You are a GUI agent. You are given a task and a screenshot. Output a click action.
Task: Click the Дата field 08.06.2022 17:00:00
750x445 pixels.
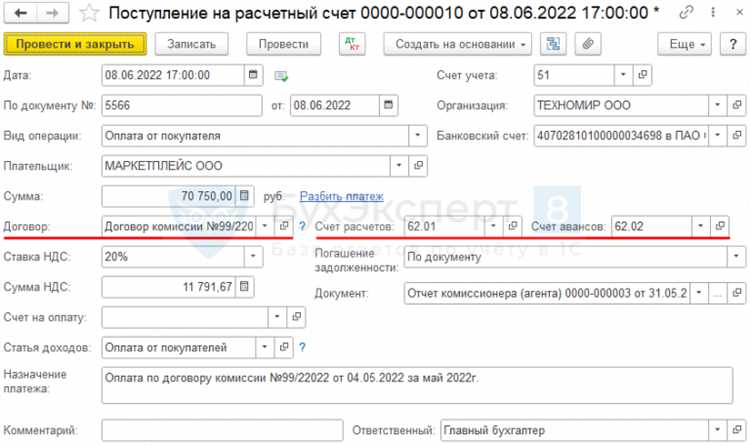(x=173, y=75)
